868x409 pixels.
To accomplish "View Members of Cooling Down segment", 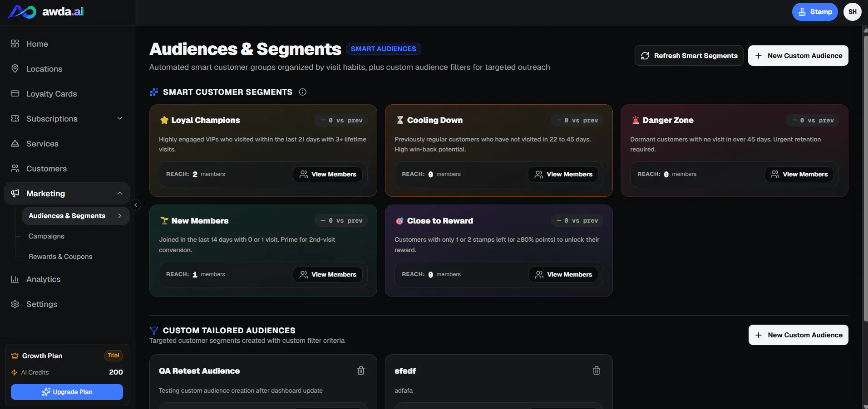I will pyautogui.click(x=563, y=174).
